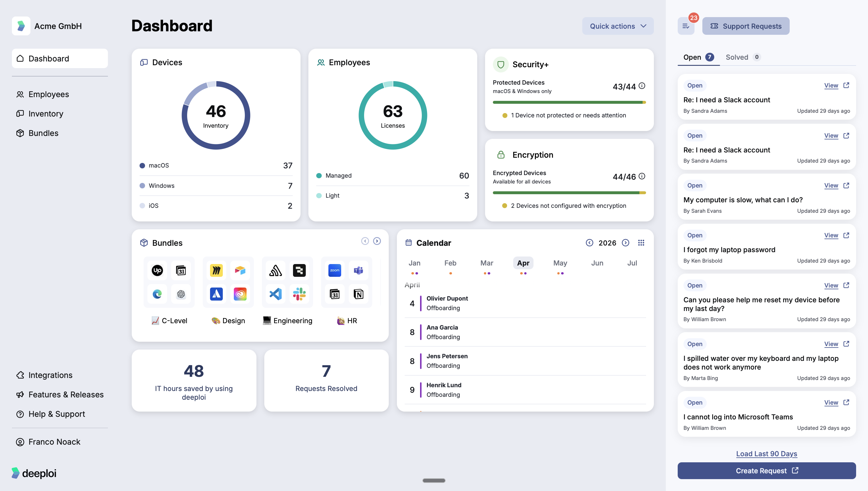868x491 pixels.
Task: Click the Encrypted Devices progress bar
Action: click(569, 192)
